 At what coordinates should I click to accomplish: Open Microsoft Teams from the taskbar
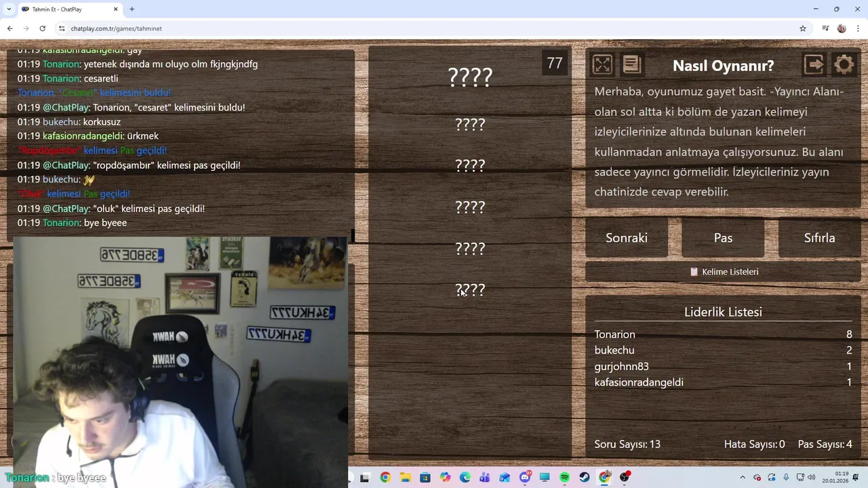[x=485, y=477]
